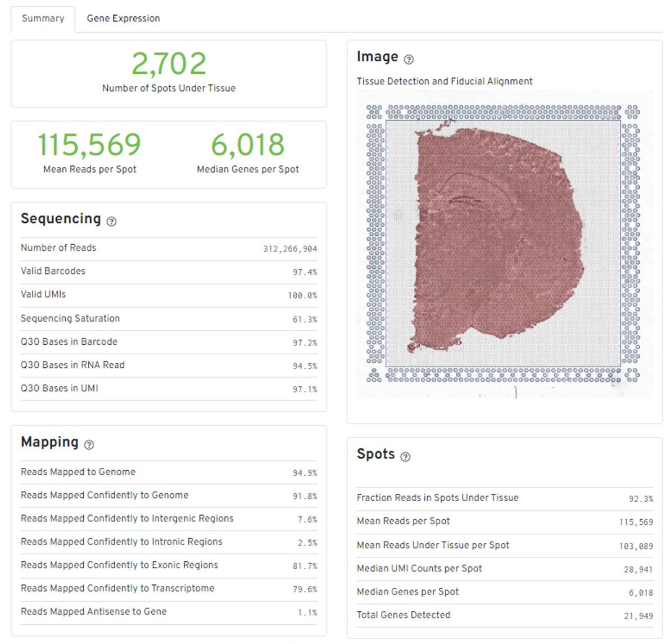Select Mean Reads per Spot table row
The width and height of the screenshot is (670, 644).
click(505, 522)
